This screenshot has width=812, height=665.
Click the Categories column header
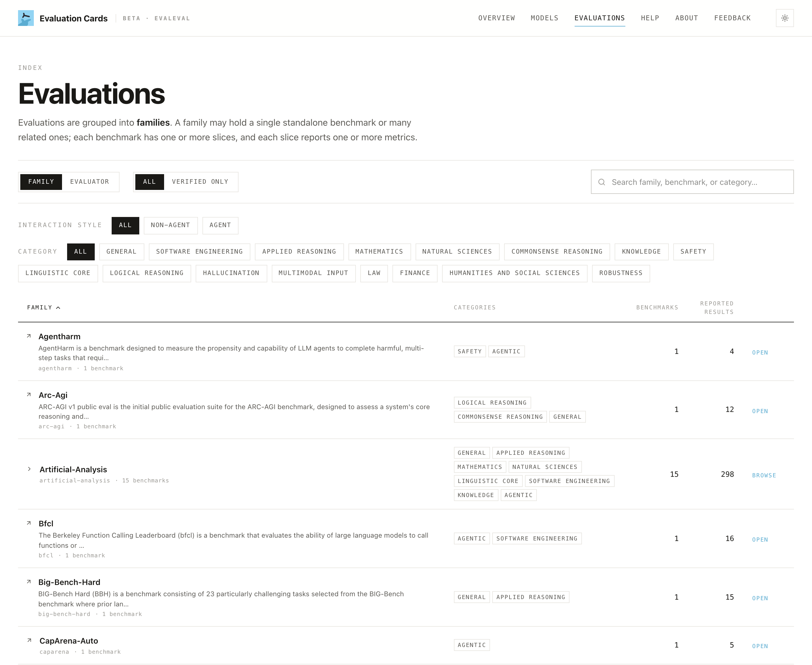pyautogui.click(x=475, y=308)
